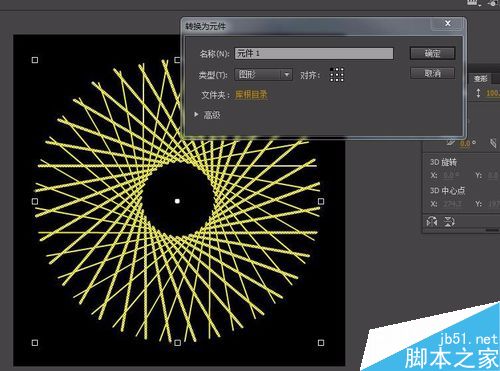Cancel the dialog with the 取消 button
Screen dimensions: 500x371
click(432, 73)
